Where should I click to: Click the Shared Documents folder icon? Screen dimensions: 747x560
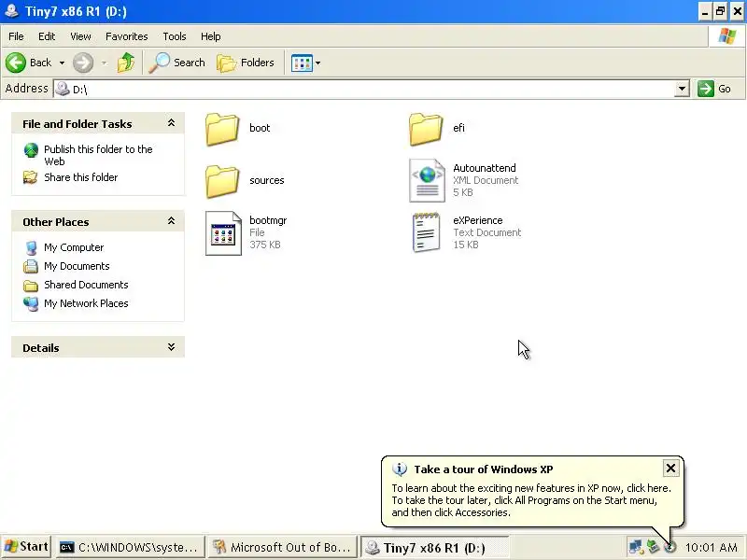pyautogui.click(x=31, y=286)
